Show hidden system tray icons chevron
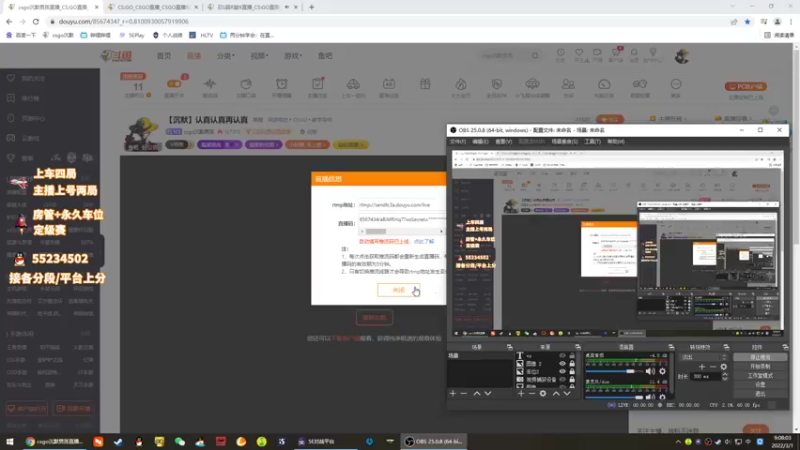 [x=678, y=442]
